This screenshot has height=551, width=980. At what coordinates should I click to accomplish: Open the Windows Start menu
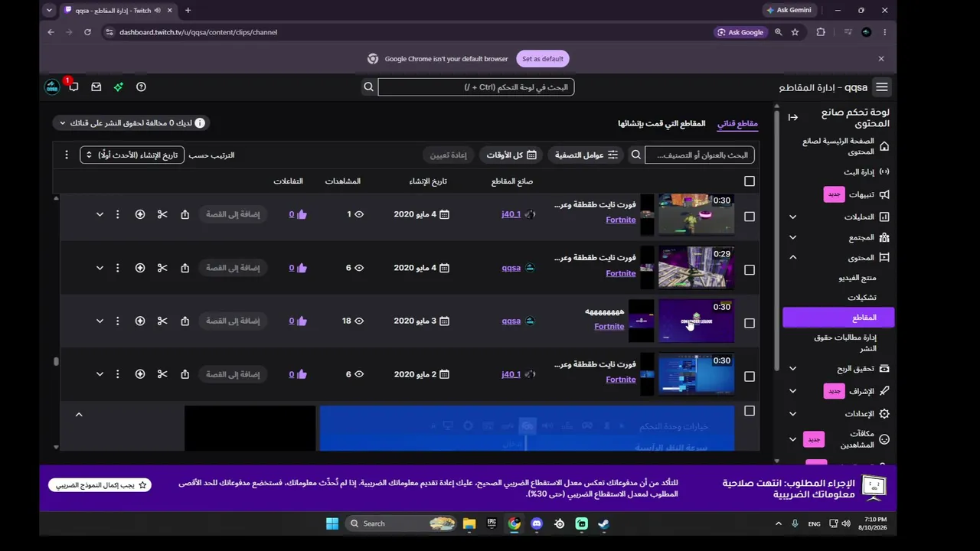[x=332, y=523]
